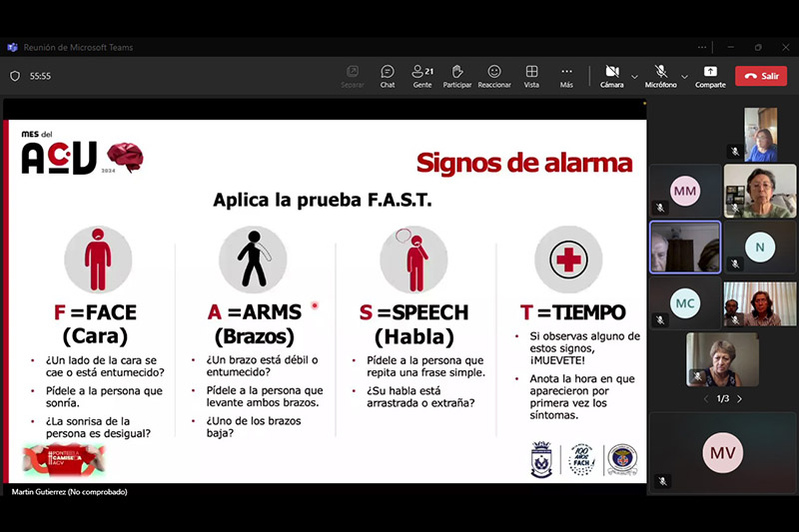Show the Gente participants list
799x532 pixels.
tap(422, 77)
